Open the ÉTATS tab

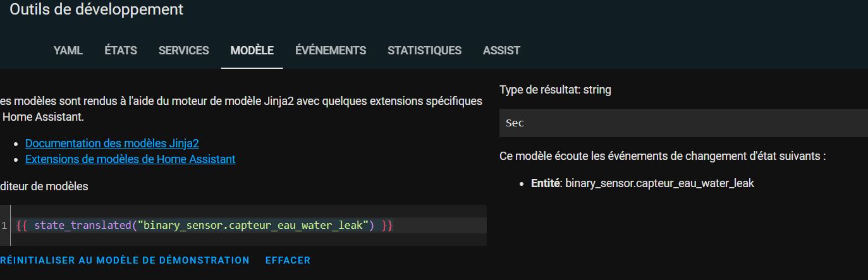121,51
